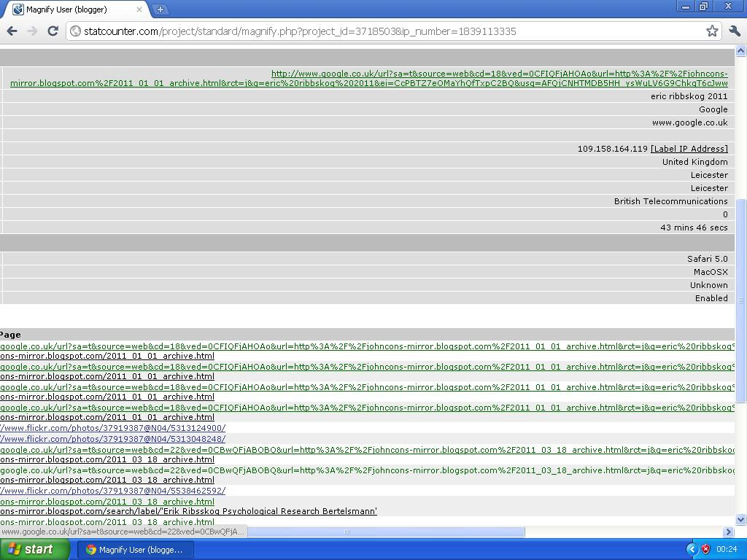Click the system clock showing 00:24

pyautogui.click(x=727, y=550)
